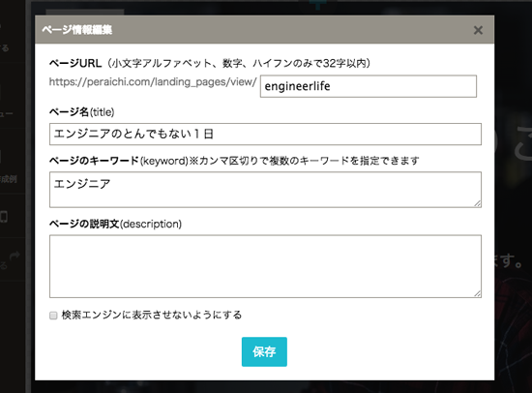
Task: Click the smartphone preview icon in dimmed sidebar
Action: pyautogui.click(x=4, y=217)
